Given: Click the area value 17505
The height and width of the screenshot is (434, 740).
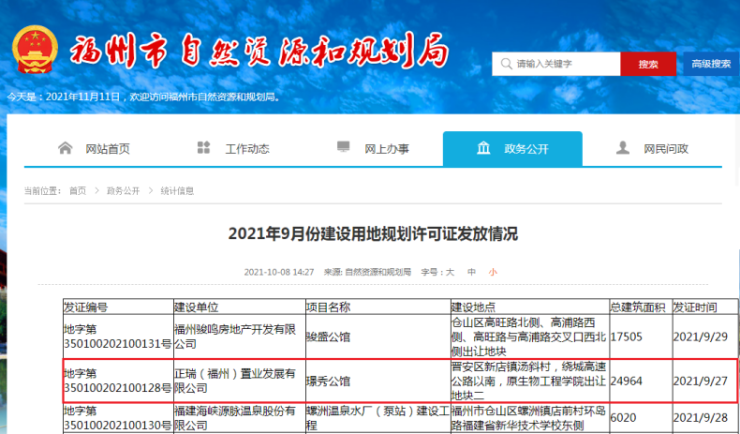Looking at the screenshot, I should (x=627, y=337).
